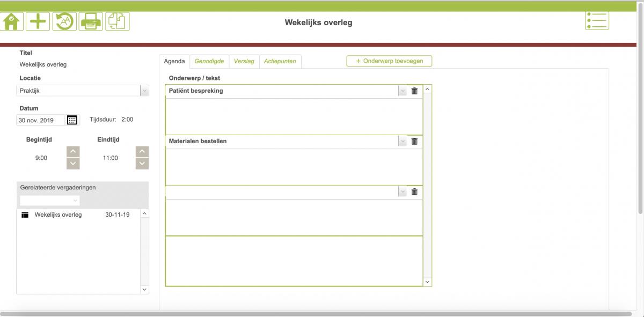The image size is (644, 317).
Task: Click the Begintijd value 9:00
Action: [41, 158]
